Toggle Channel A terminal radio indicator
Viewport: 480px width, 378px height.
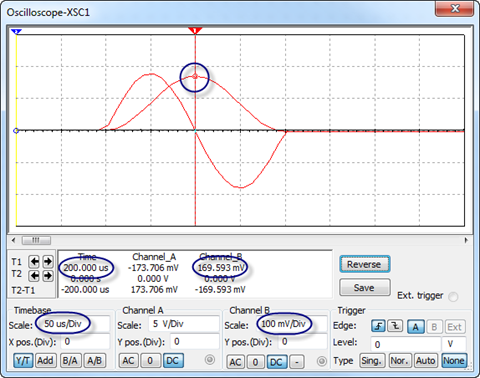tap(210, 360)
